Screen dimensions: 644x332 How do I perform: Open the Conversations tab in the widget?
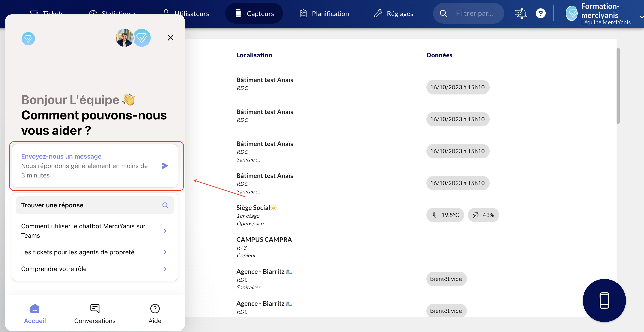pyautogui.click(x=95, y=314)
